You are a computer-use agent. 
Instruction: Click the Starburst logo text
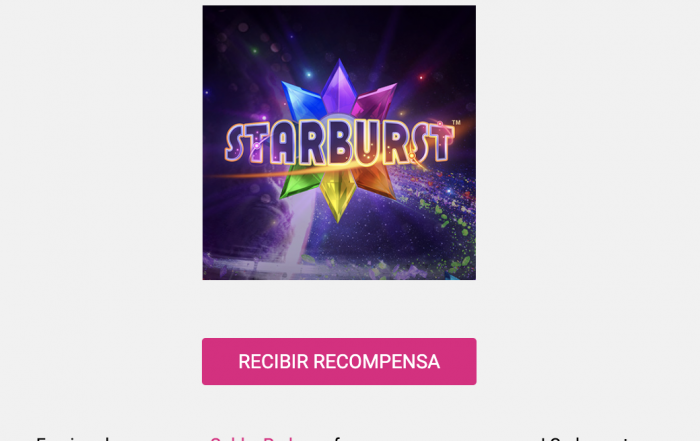click(339, 143)
